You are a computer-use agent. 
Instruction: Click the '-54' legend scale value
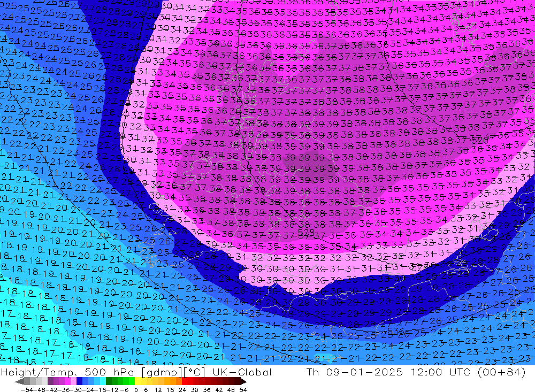click(x=27, y=390)
